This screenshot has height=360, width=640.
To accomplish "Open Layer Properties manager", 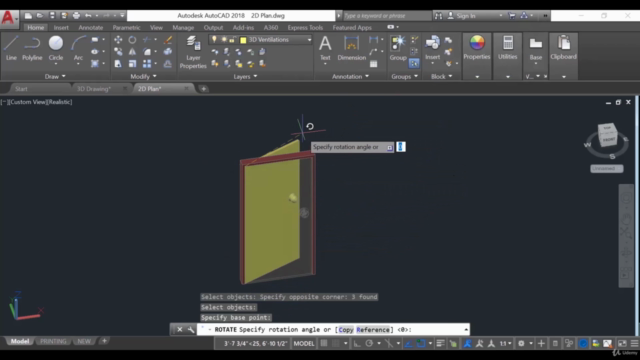I will coord(193,52).
